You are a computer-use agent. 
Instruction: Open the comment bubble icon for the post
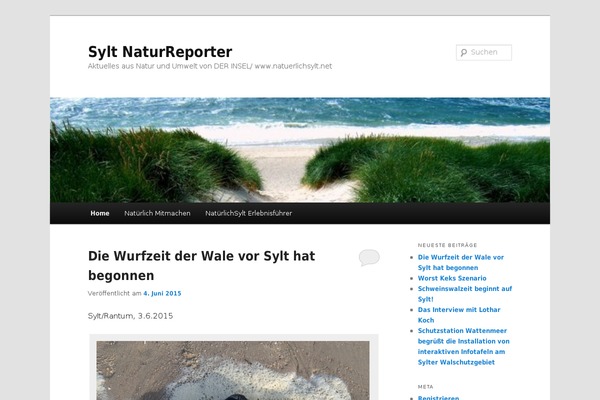[369, 257]
